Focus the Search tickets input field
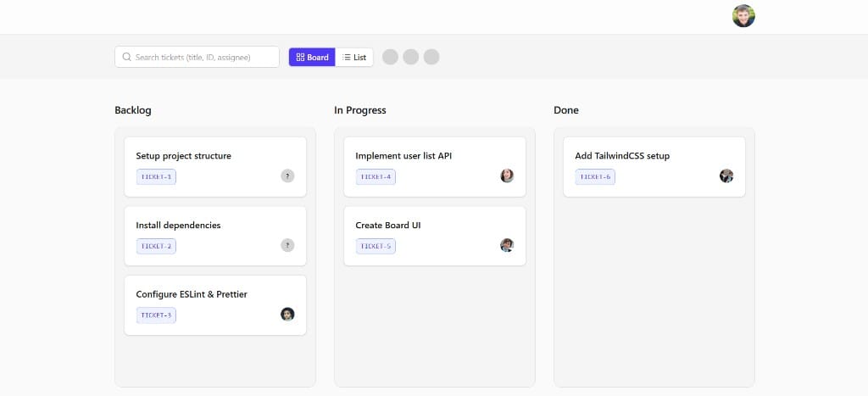Viewport: 868px width, 396px height. coord(197,57)
